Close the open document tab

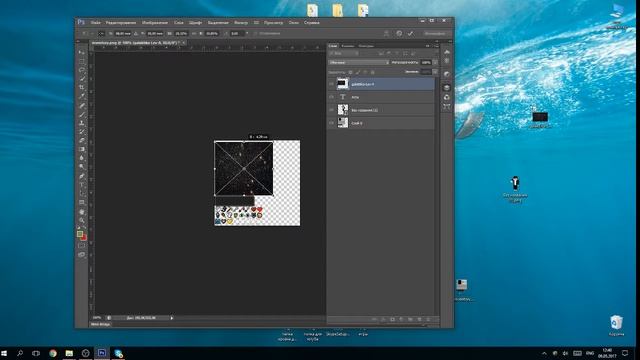click(x=184, y=42)
